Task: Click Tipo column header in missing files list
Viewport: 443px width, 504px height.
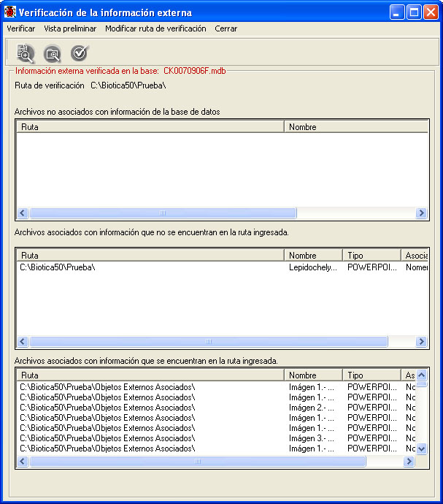Action: click(371, 256)
